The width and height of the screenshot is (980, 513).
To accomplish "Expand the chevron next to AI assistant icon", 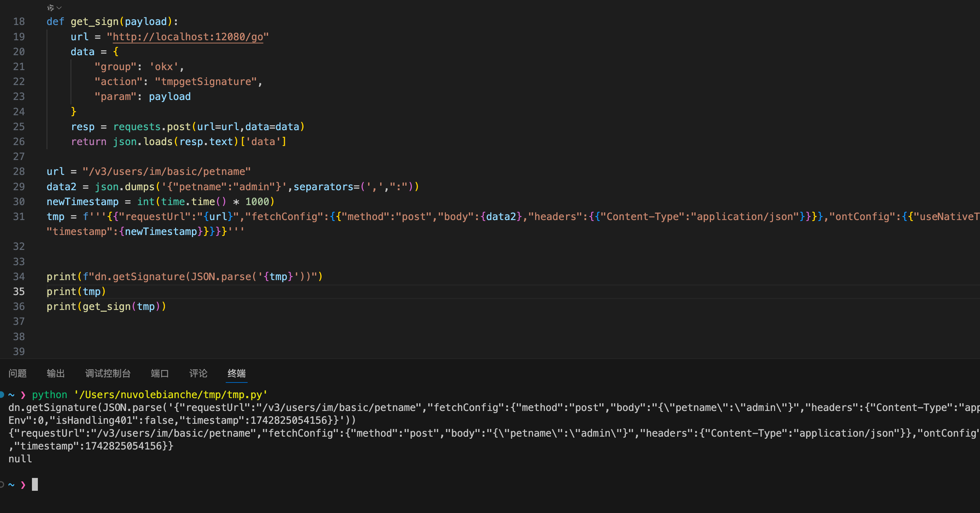I will pyautogui.click(x=59, y=8).
